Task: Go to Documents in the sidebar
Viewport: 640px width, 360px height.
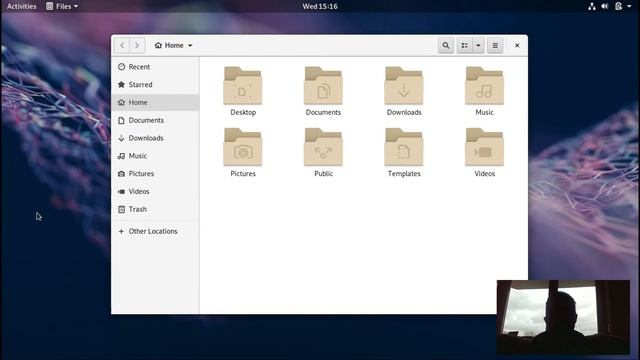Action: (155, 120)
